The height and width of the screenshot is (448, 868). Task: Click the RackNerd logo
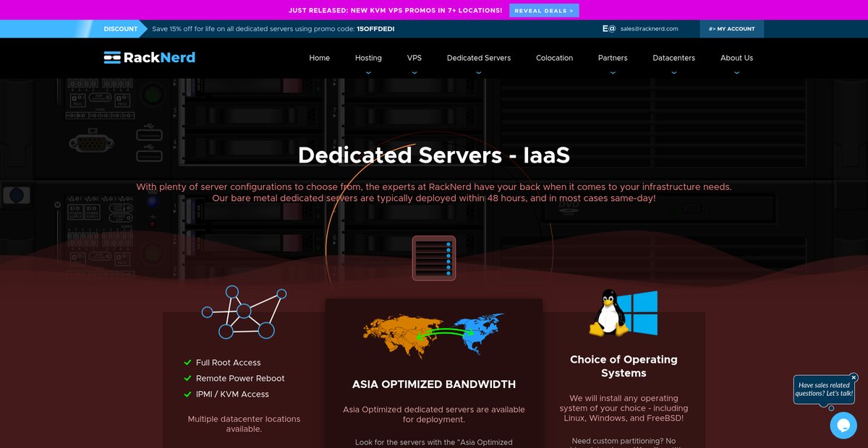pos(149,58)
